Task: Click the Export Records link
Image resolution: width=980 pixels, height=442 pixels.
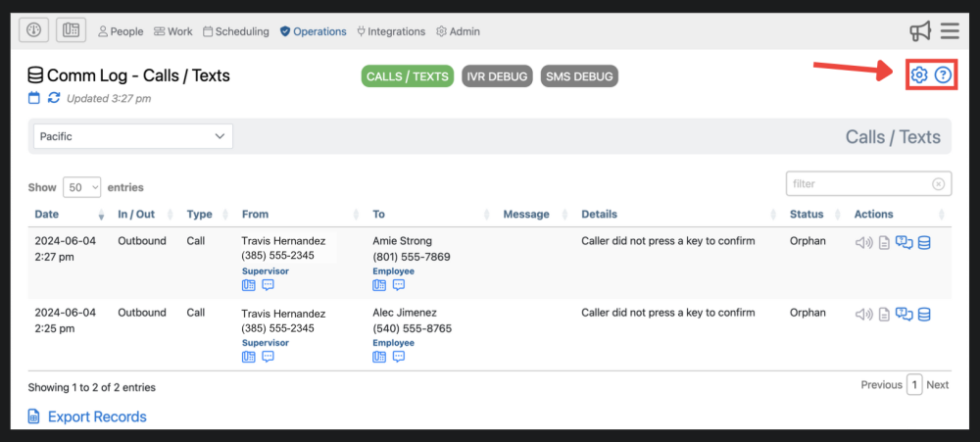Action: tap(97, 417)
